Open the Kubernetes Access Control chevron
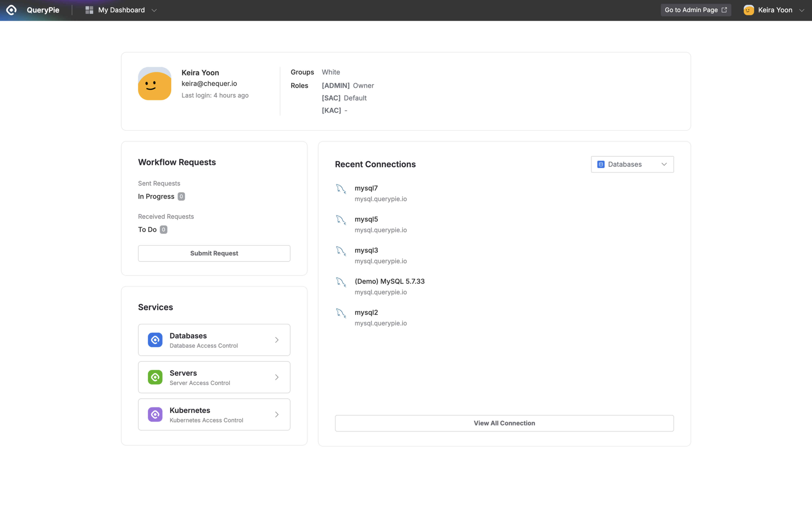Viewport: 812px width, 506px height. click(277, 414)
